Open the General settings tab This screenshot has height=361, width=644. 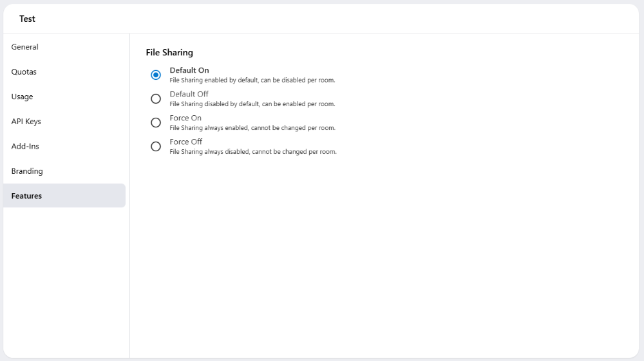[64, 47]
